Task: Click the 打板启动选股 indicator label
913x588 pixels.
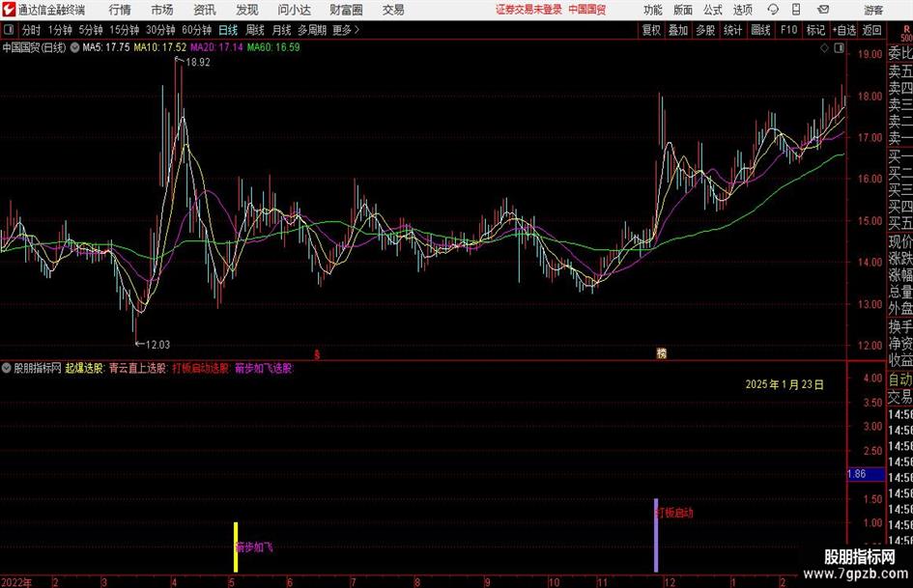Action: [201, 368]
